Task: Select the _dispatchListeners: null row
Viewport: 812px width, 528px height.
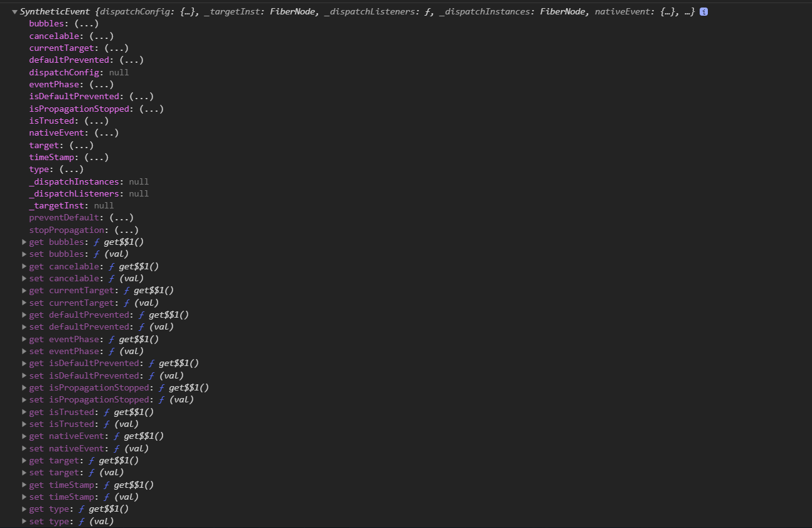Action: point(89,193)
